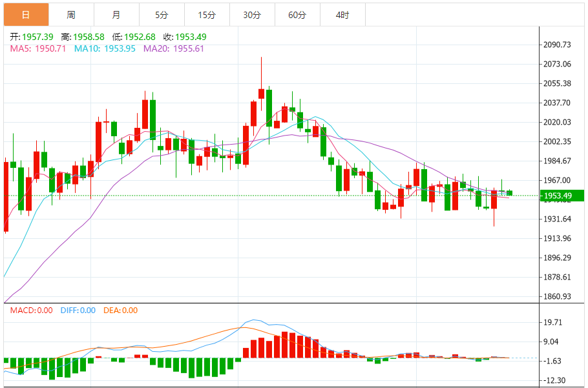Click the -12.30 MACD axis label

(554, 380)
